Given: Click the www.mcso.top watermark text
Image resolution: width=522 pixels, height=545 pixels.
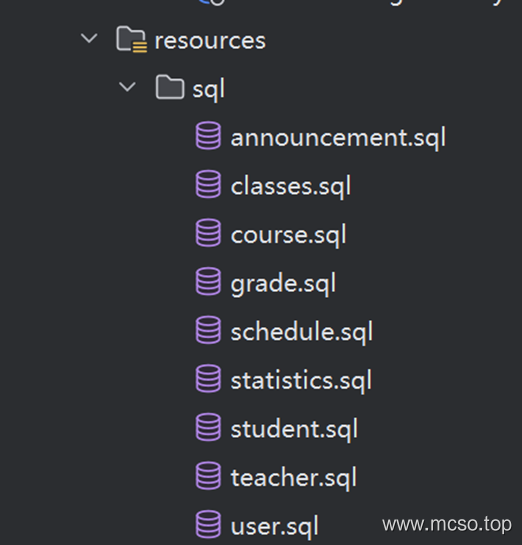Looking at the screenshot, I should [x=447, y=524].
